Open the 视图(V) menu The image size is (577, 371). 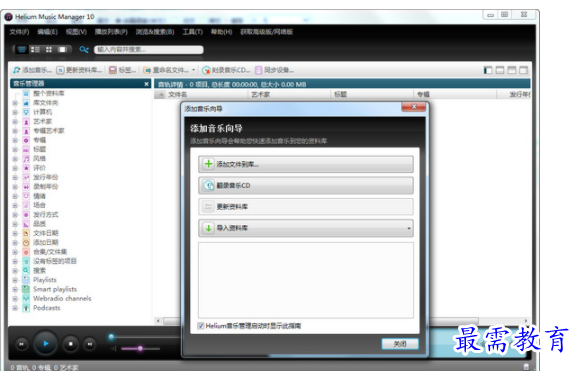click(76, 32)
